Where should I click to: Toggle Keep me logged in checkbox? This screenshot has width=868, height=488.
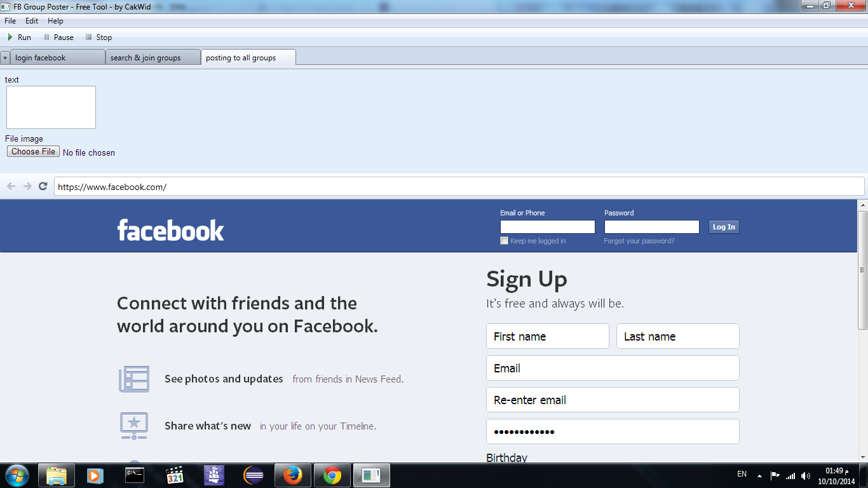pyautogui.click(x=505, y=241)
